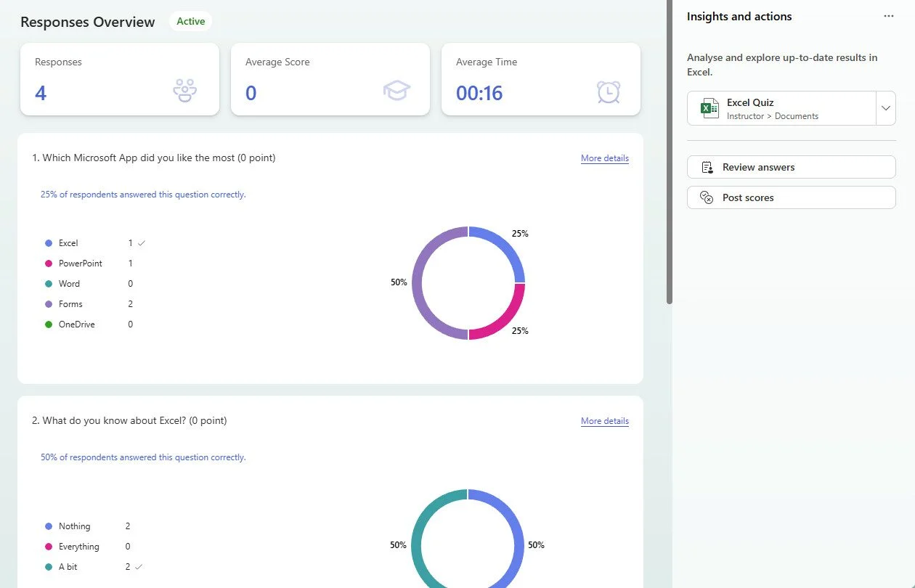Click the A bit answer label
Image resolution: width=915 pixels, height=588 pixels.
(68, 567)
